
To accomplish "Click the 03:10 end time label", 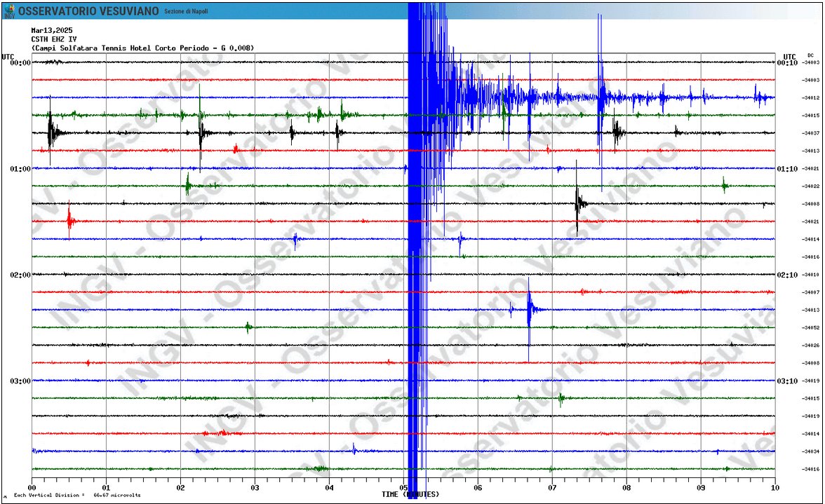I will 787,381.
